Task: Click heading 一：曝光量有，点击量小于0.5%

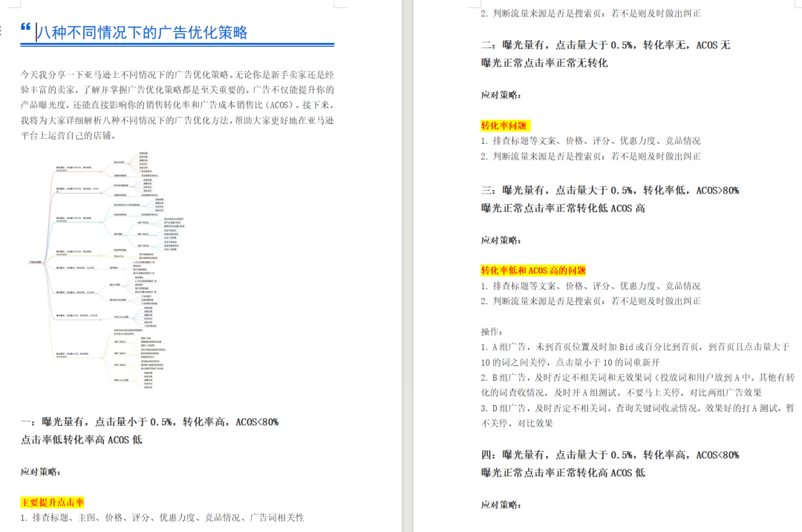Action: pos(149,422)
